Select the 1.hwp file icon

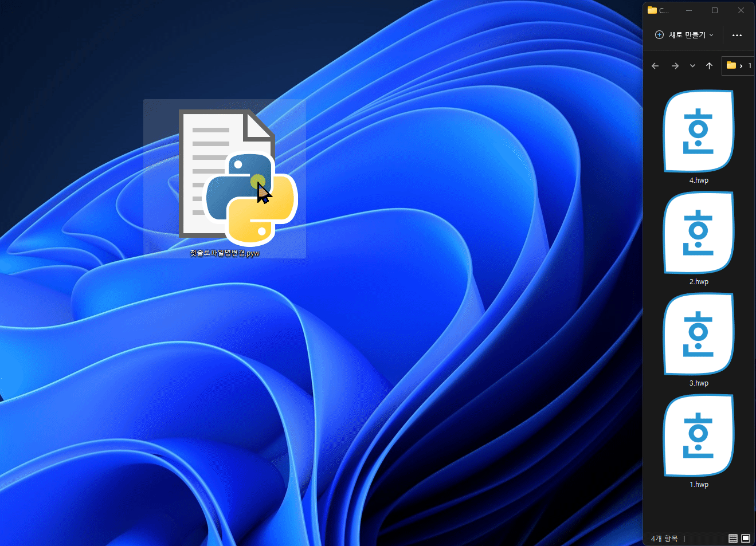[699, 435]
